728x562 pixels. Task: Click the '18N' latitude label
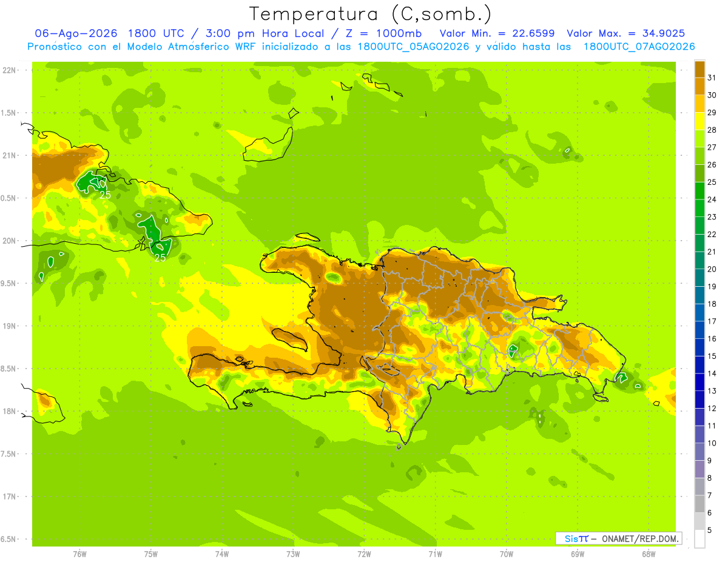[10, 411]
